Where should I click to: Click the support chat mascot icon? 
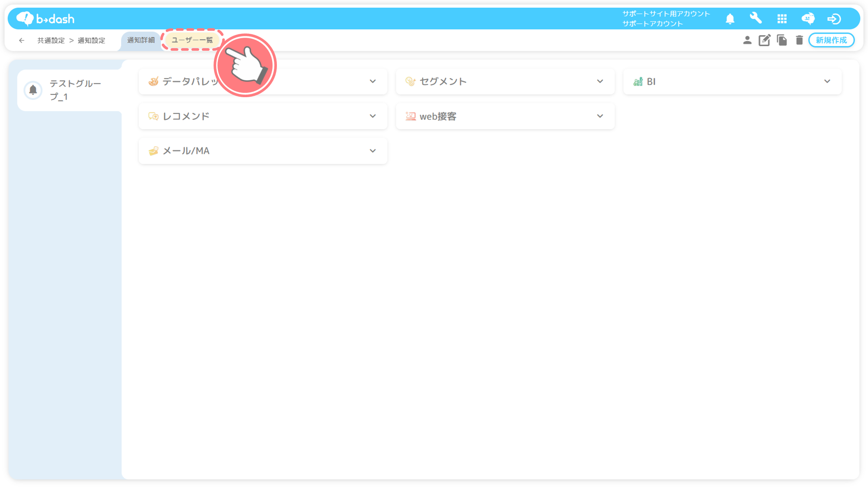point(808,19)
